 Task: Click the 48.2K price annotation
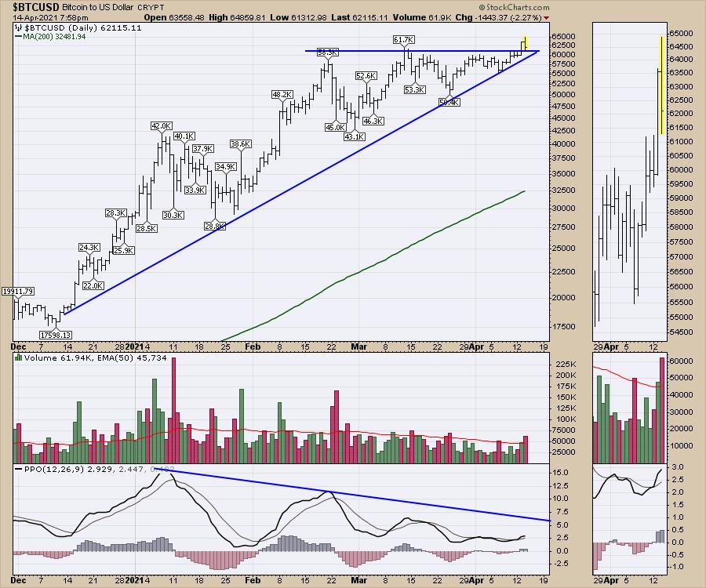coord(282,95)
